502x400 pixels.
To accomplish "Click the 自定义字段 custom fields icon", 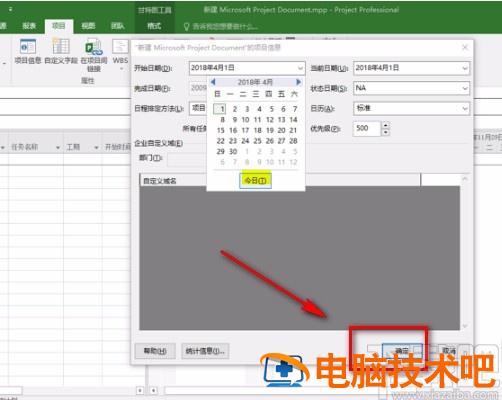I will (x=61, y=51).
